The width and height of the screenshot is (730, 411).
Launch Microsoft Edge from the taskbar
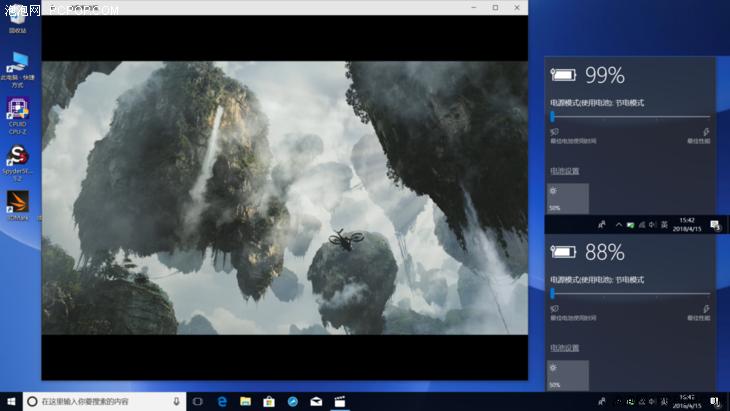(x=222, y=401)
